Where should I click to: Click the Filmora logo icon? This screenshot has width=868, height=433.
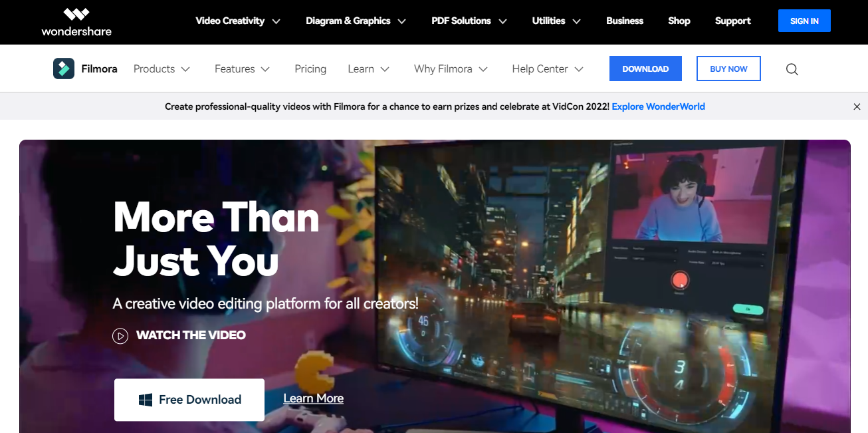coord(64,69)
